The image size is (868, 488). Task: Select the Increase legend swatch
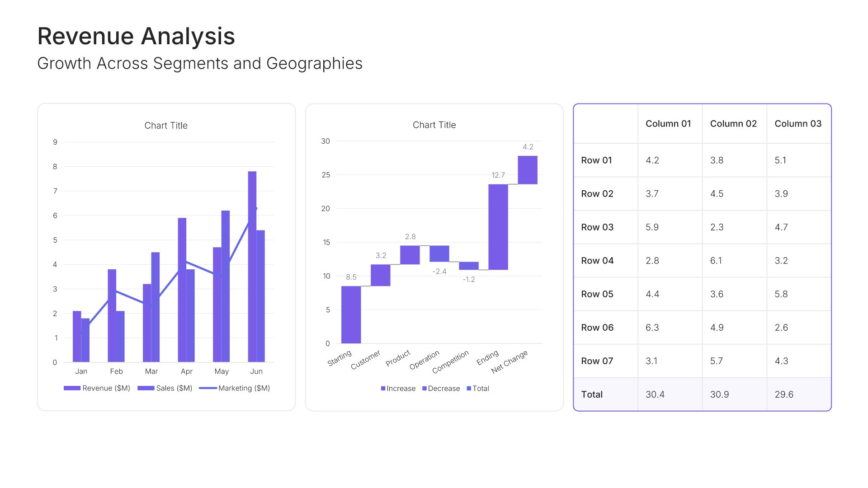pyautogui.click(x=383, y=389)
